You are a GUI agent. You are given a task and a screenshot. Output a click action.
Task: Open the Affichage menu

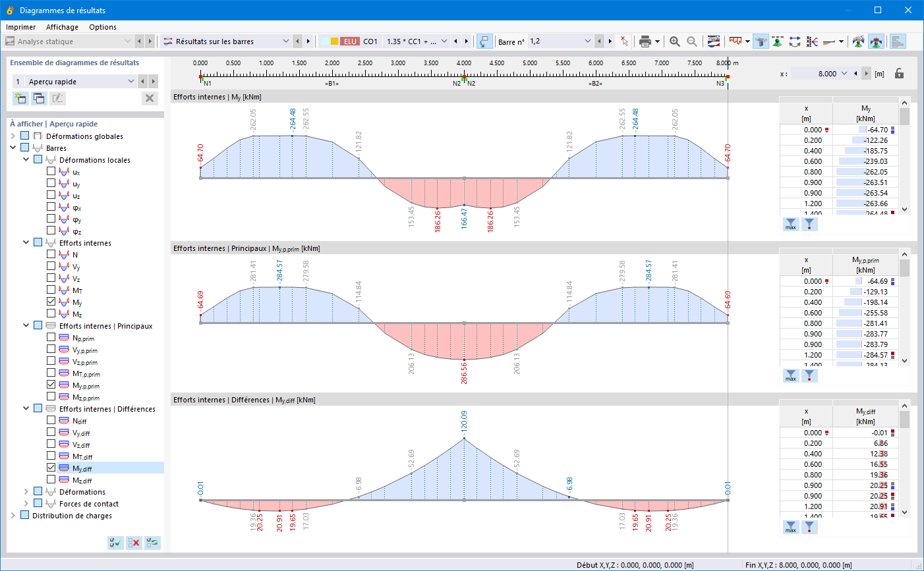coord(62,27)
